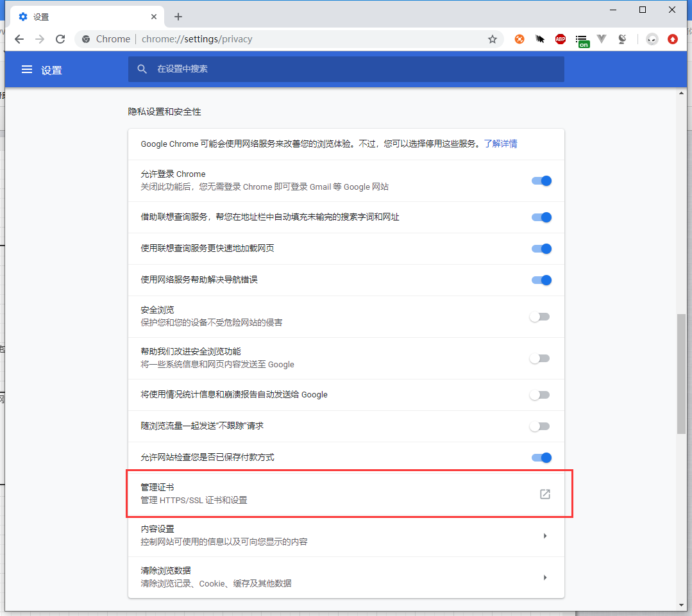692x616 pixels.
Task: Open the Adblock Plus (ABP) extension
Action: tap(561, 39)
